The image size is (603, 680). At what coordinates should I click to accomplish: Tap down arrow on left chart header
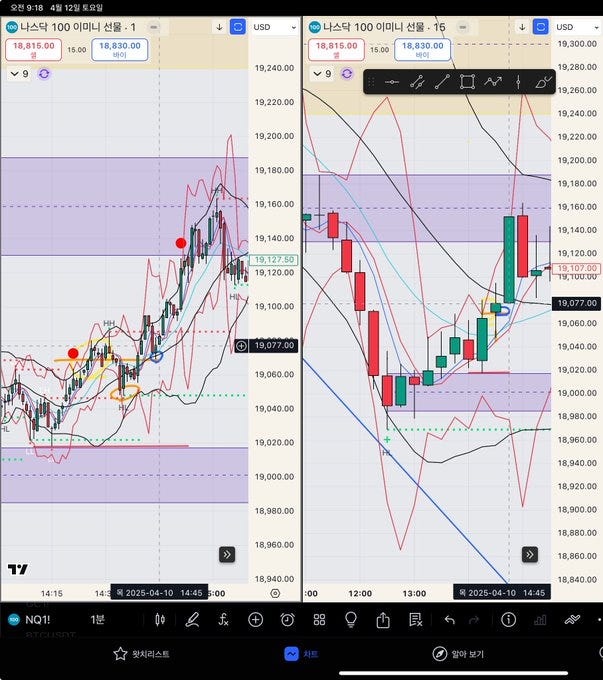[219, 27]
